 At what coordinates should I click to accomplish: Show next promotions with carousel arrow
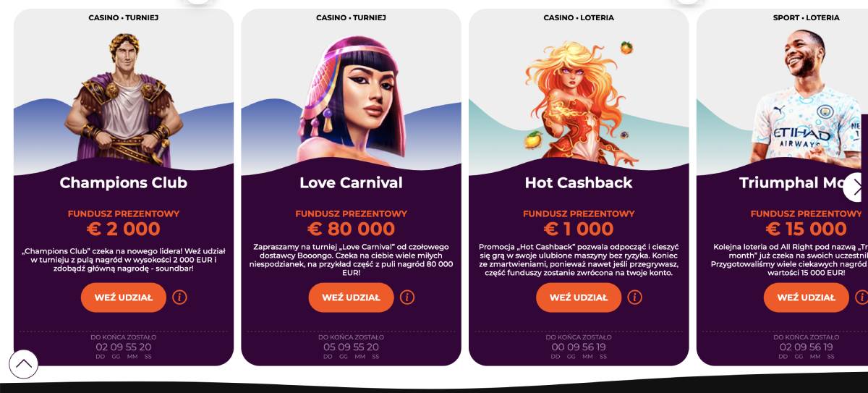click(856, 187)
